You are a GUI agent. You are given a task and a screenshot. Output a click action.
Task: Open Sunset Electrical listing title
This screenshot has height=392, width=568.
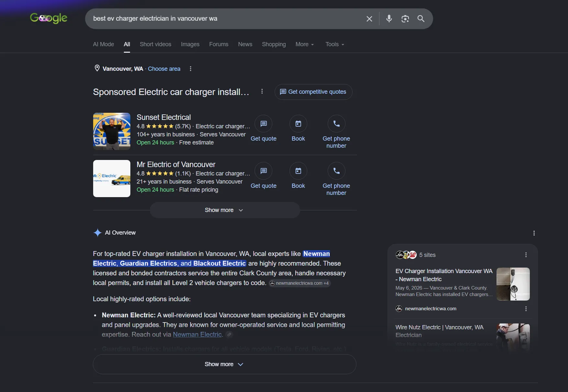164,117
